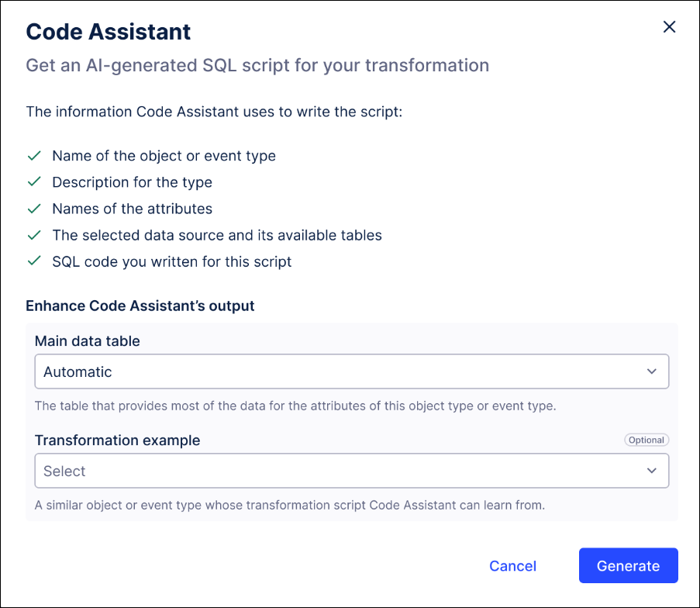Click the chevron on the Main data table field
The image size is (700, 608).
click(652, 371)
